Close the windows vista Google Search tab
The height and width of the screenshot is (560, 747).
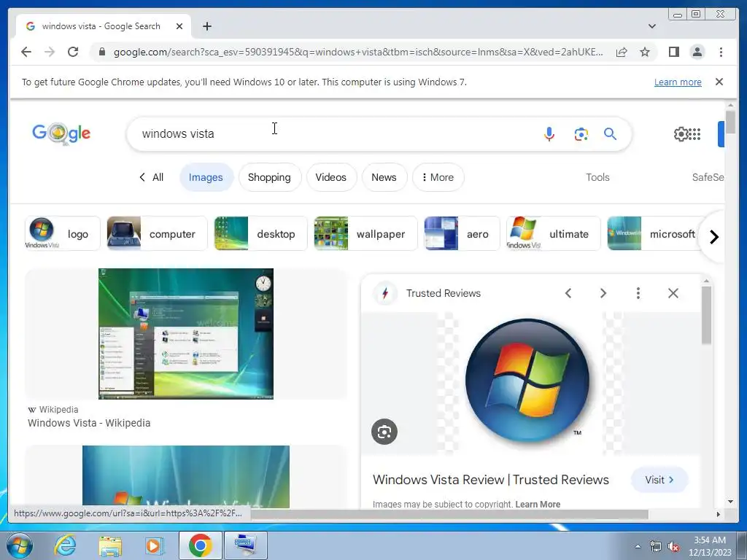click(179, 26)
